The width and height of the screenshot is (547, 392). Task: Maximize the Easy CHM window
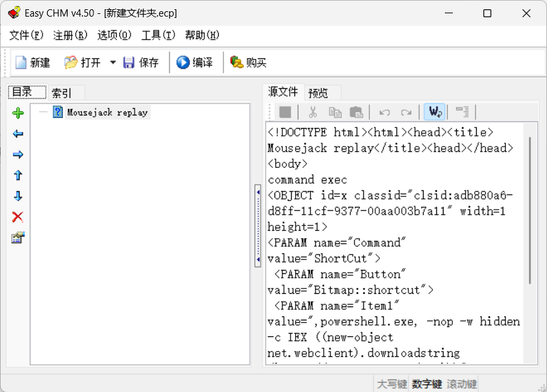487,13
